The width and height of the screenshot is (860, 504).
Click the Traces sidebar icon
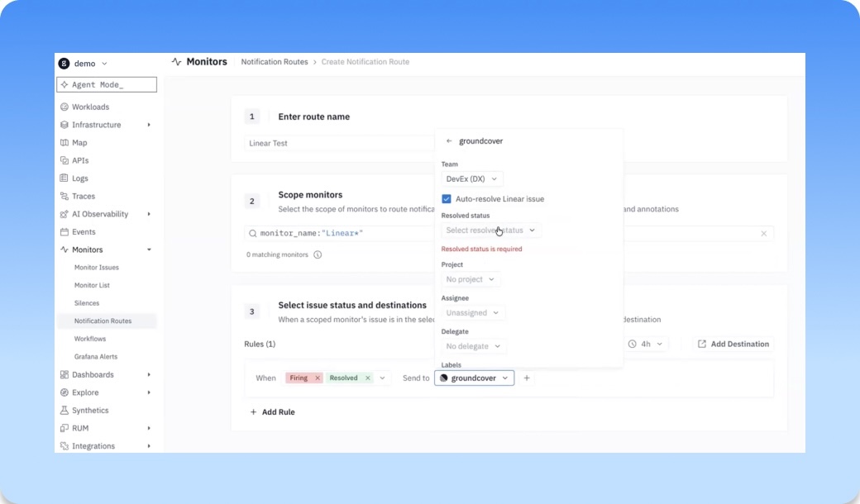point(64,196)
